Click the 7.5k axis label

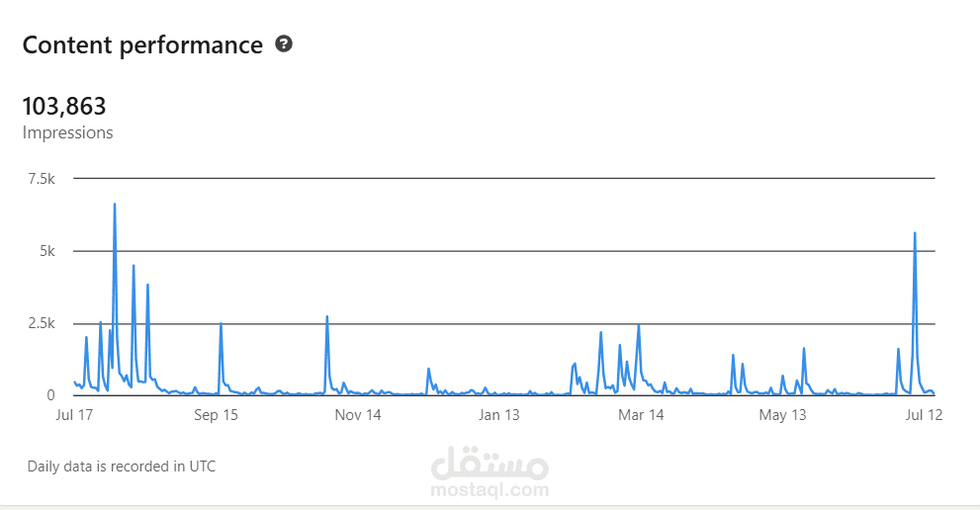point(42,179)
